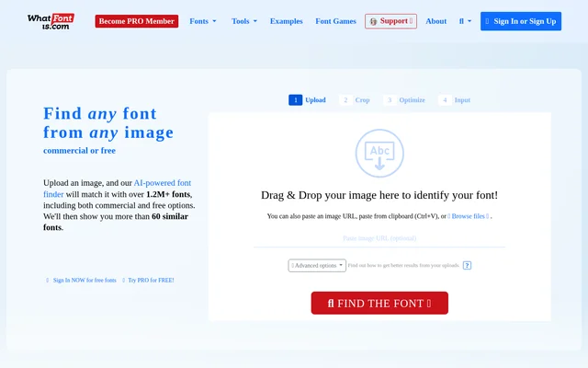Viewport: 588px width, 368px height.
Task: Select step 2 Crop tab
Action: (355, 100)
